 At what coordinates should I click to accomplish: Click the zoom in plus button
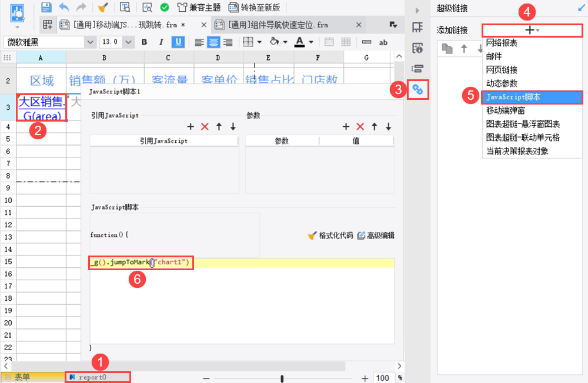click(x=365, y=378)
